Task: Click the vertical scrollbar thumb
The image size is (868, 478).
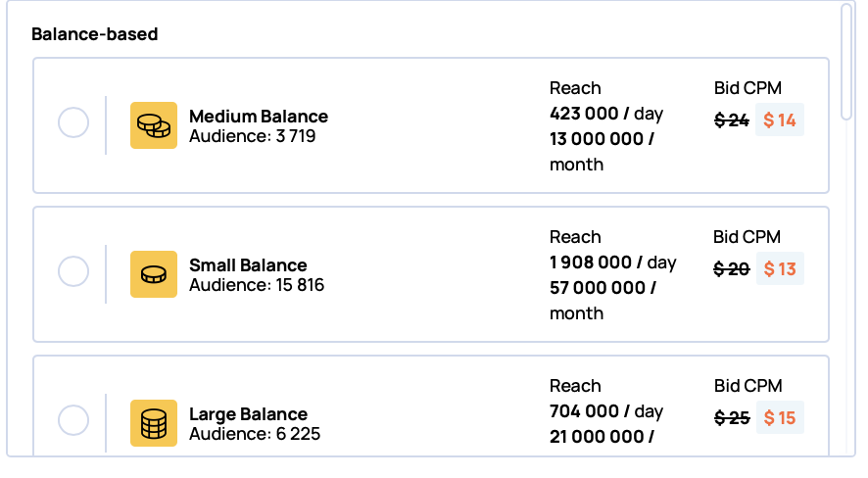Action: 846,61
